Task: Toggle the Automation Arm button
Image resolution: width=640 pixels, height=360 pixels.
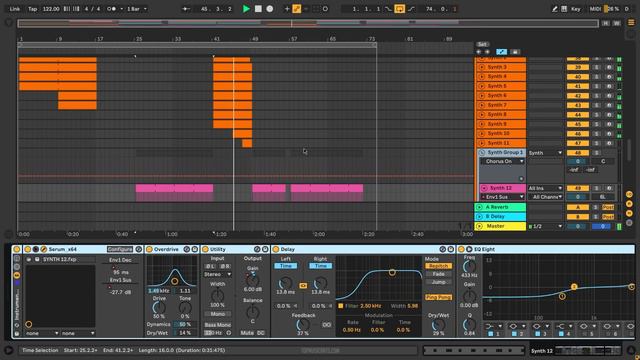Action: [x=297, y=9]
